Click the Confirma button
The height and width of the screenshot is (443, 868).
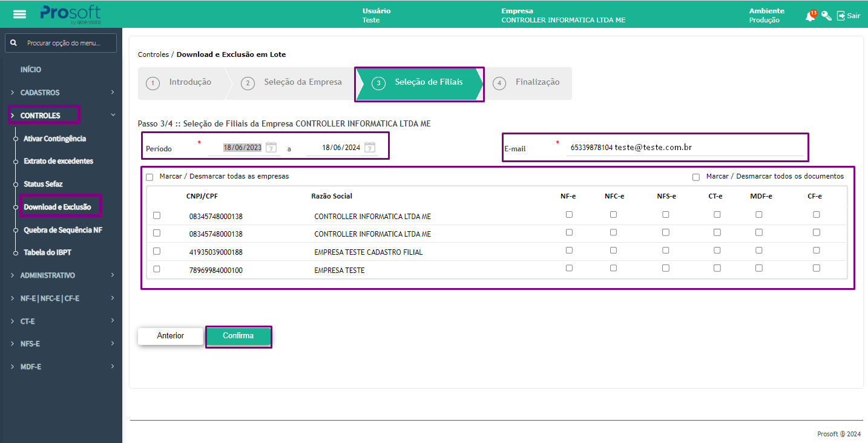[x=238, y=336]
